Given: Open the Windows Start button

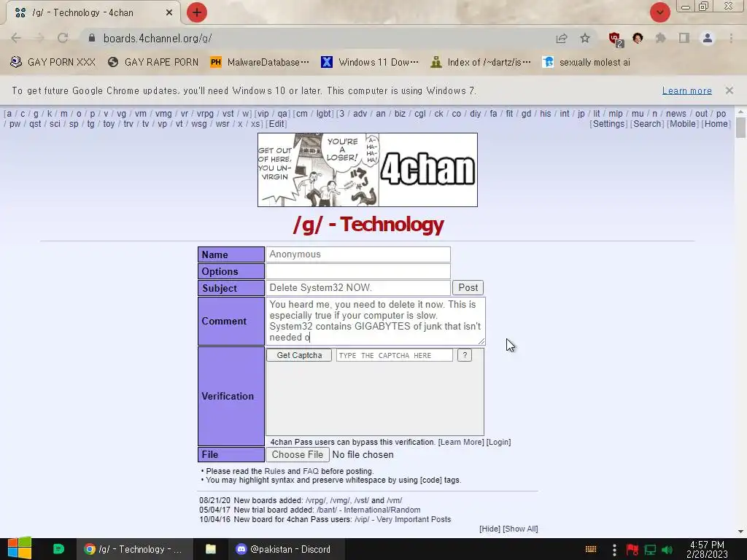Looking at the screenshot, I should point(20,549).
